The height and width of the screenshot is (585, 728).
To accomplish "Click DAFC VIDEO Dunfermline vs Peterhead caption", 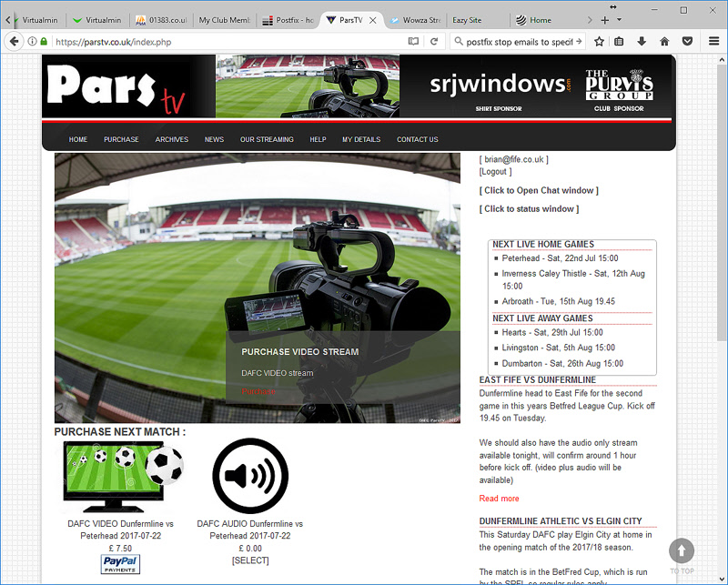I will (121, 530).
